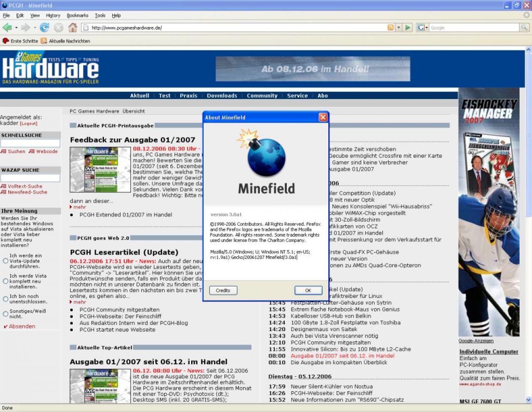532x412 pixels.
Task: Click the Aktuell navigation tab
Action: pos(140,96)
